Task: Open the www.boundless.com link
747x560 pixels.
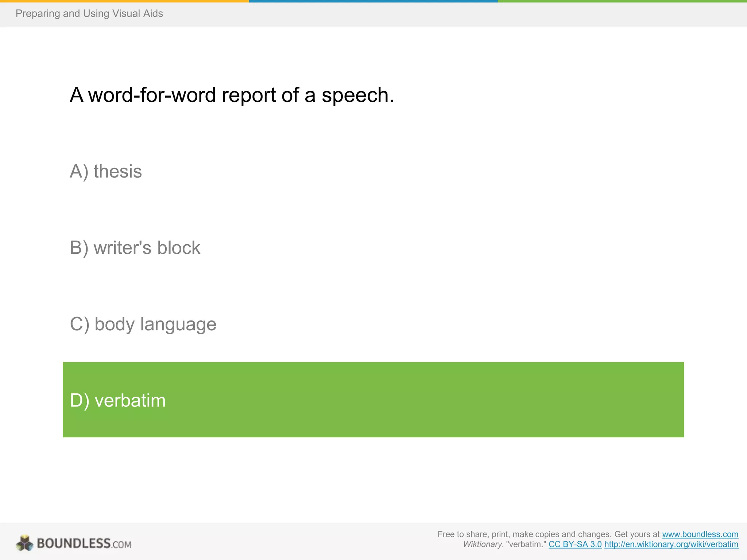Action: (x=700, y=534)
